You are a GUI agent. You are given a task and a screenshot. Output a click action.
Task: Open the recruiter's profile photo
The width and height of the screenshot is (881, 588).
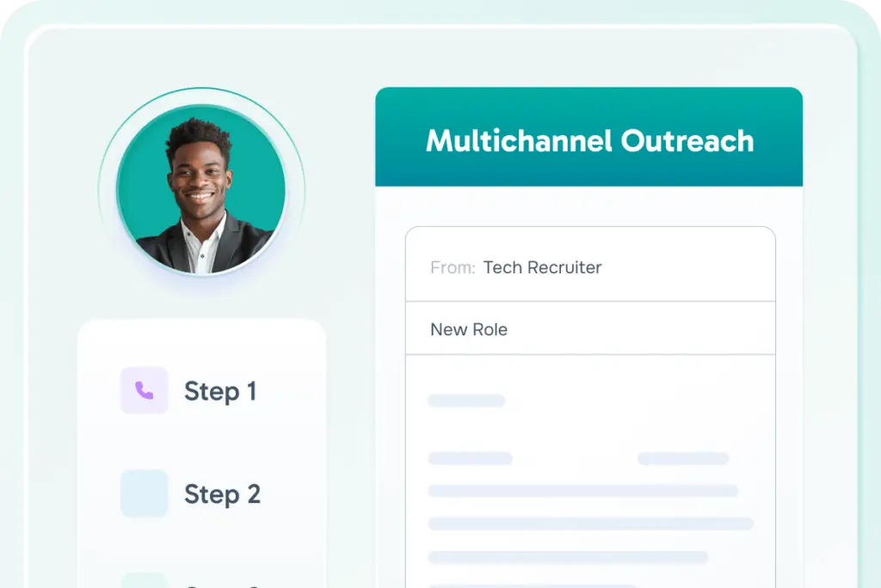point(201,190)
